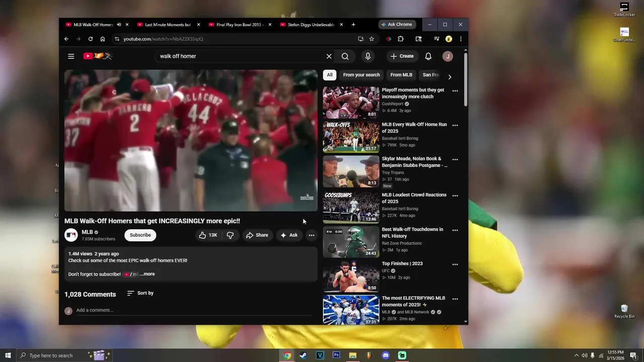Image resolution: width=644 pixels, height=362 pixels.
Task: Open the Chrome extensions puzzle icon
Action: [400, 39]
